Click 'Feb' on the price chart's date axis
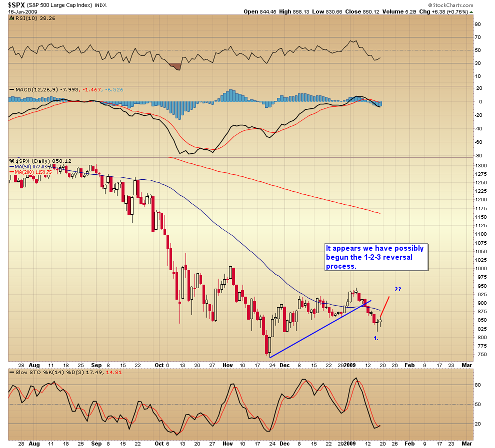This screenshot has width=495, height=448. tap(409, 365)
